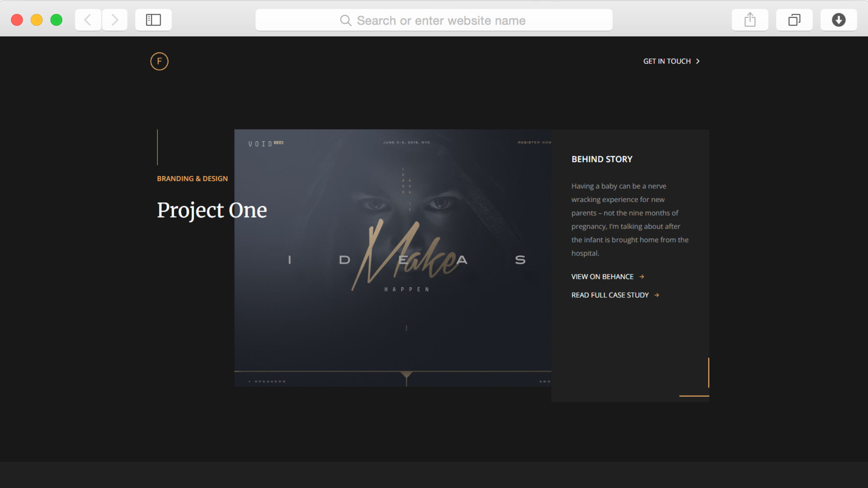Image resolution: width=868 pixels, height=488 pixels.
Task: Select the Branding & Design category label
Action: pyautogui.click(x=192, y=179)
